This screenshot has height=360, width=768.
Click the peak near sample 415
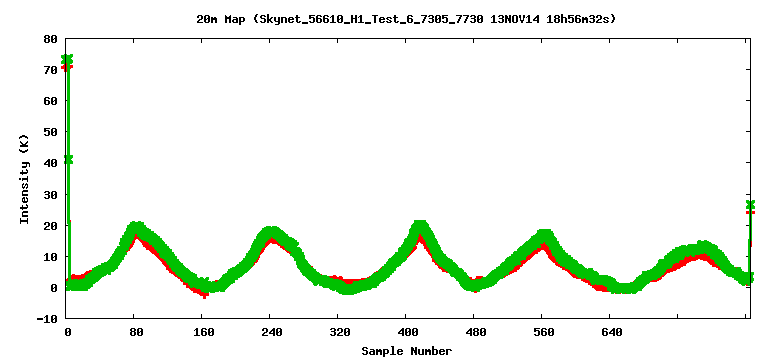click(x=420, y=227)
